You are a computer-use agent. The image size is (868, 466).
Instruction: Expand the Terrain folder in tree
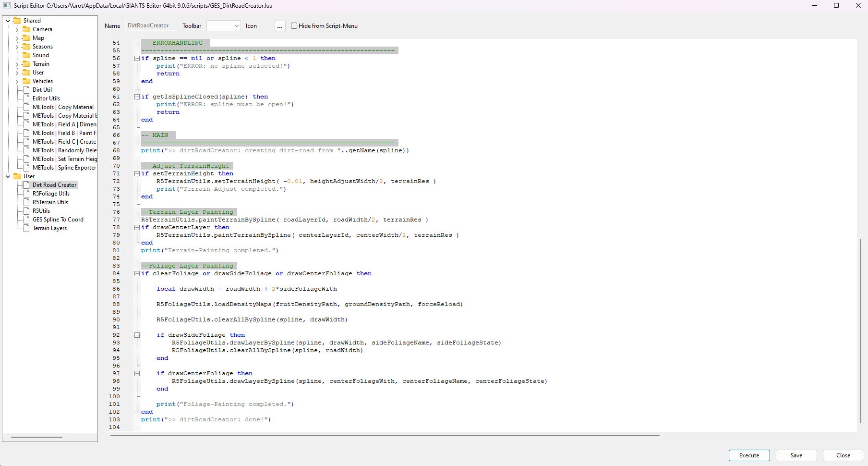point(17,64)
